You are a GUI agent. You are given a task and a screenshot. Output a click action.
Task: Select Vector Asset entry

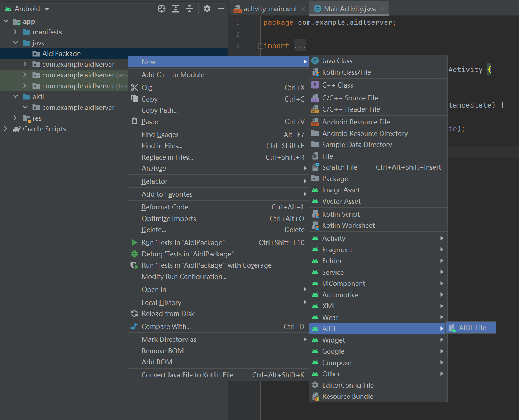378,201
